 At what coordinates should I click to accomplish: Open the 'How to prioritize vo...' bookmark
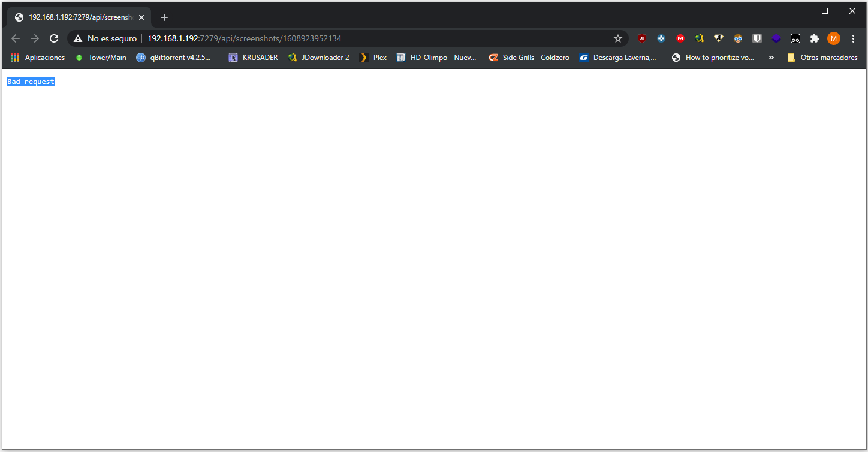713,58
